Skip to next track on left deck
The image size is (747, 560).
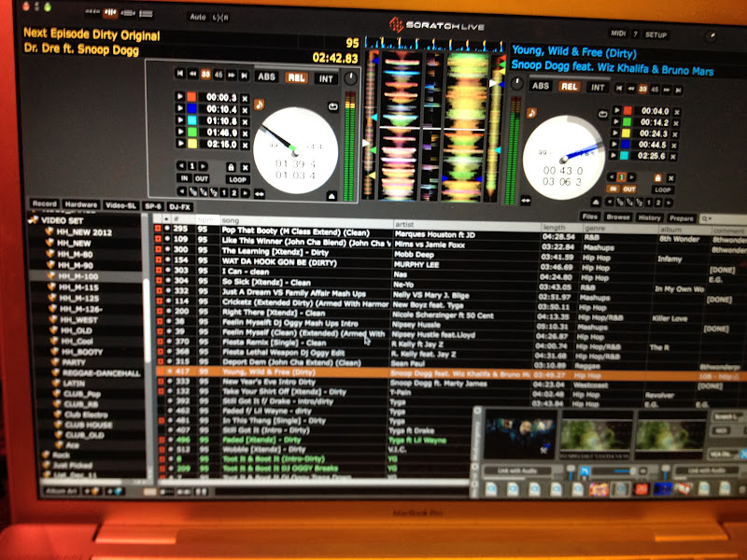coord(244,76)
